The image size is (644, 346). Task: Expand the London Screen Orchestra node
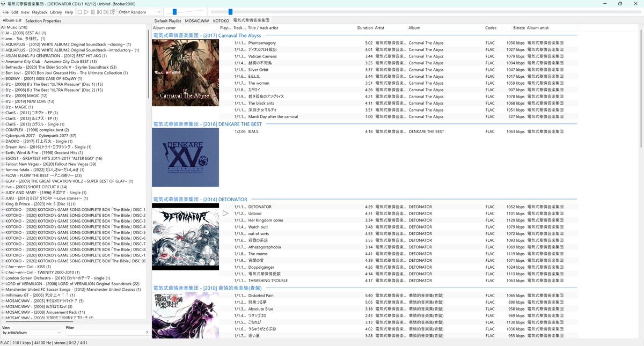pos(3,278)
